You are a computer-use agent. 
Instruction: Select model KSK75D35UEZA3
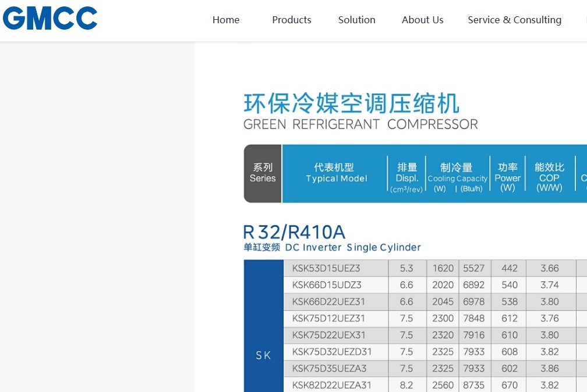[x=330, y=368]
